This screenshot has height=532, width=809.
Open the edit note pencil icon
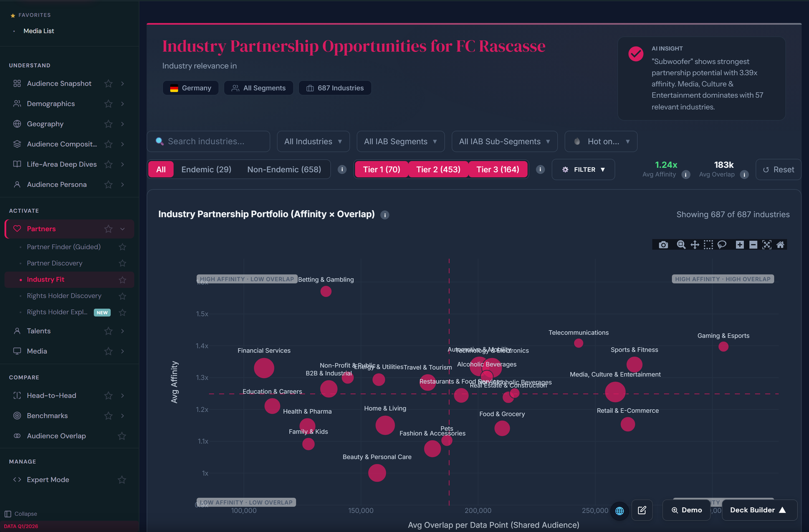click(x=642, y=510)
